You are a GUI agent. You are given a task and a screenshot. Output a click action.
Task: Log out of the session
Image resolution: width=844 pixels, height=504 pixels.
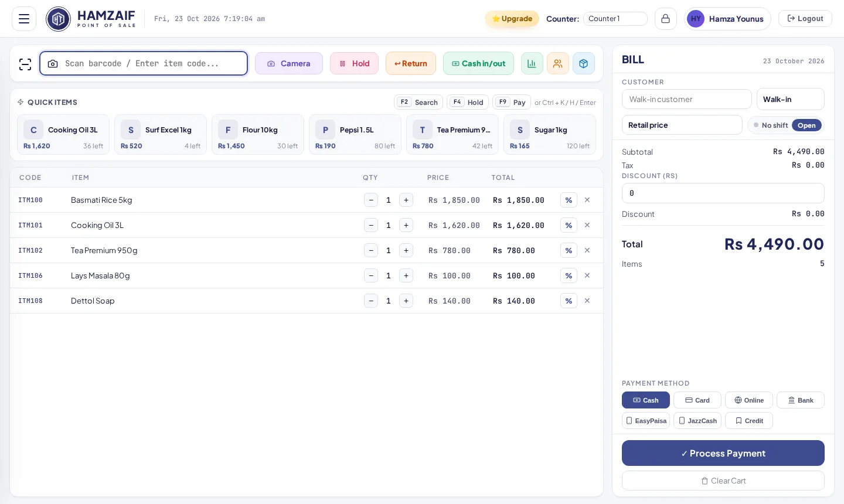click(805, 19)
